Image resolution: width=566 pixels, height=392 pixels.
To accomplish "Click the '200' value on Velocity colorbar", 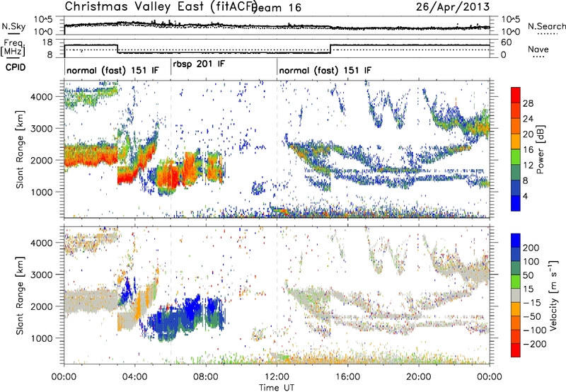I will [x=531, y=248].
